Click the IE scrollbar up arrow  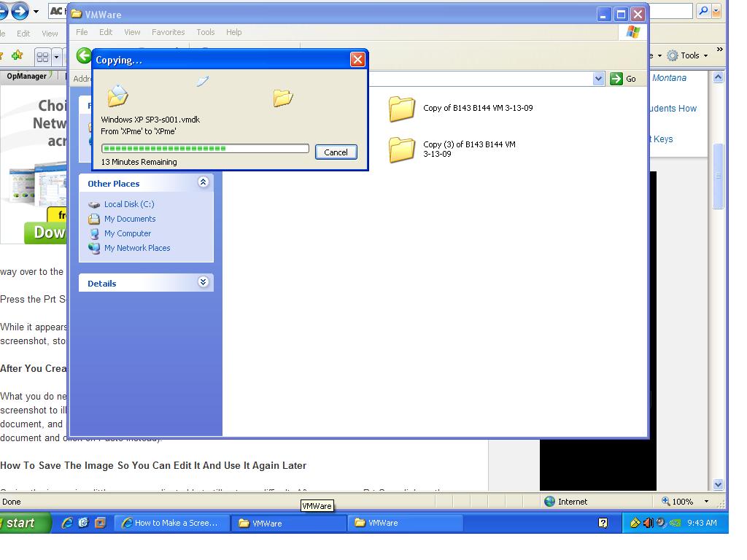[x=718, y=77]
